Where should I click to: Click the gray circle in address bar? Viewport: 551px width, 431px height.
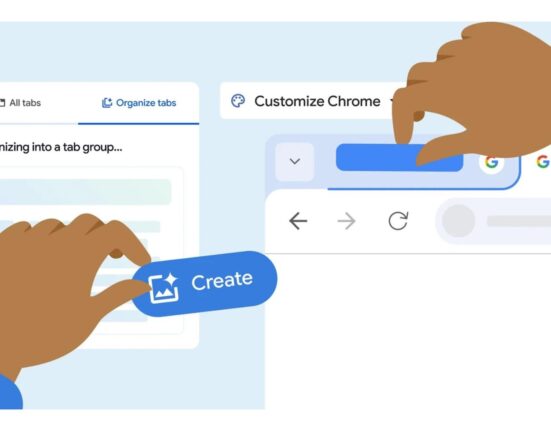click(x=458, y=221)
